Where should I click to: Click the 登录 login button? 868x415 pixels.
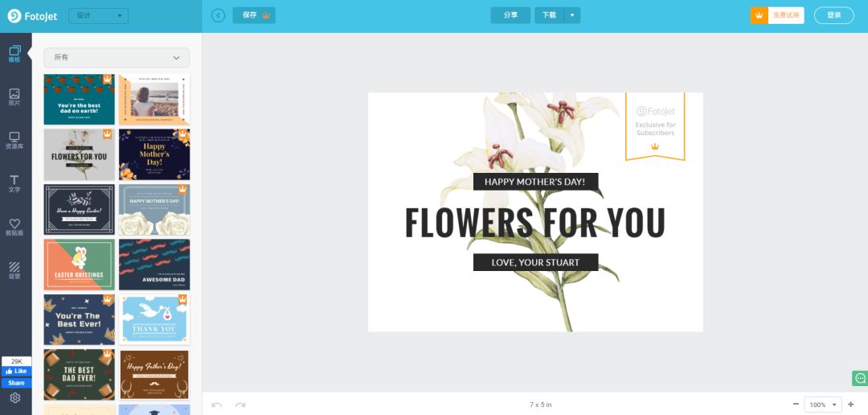pyautogui.click(x=833, y=15)
